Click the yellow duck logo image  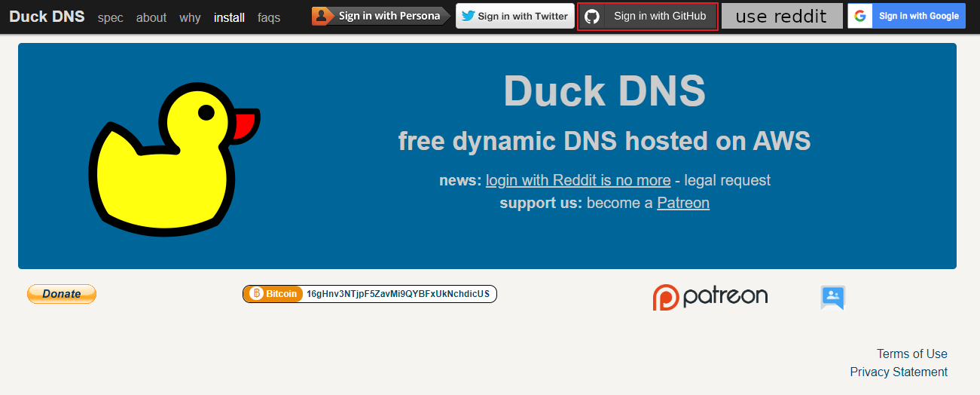pos(174,160)
